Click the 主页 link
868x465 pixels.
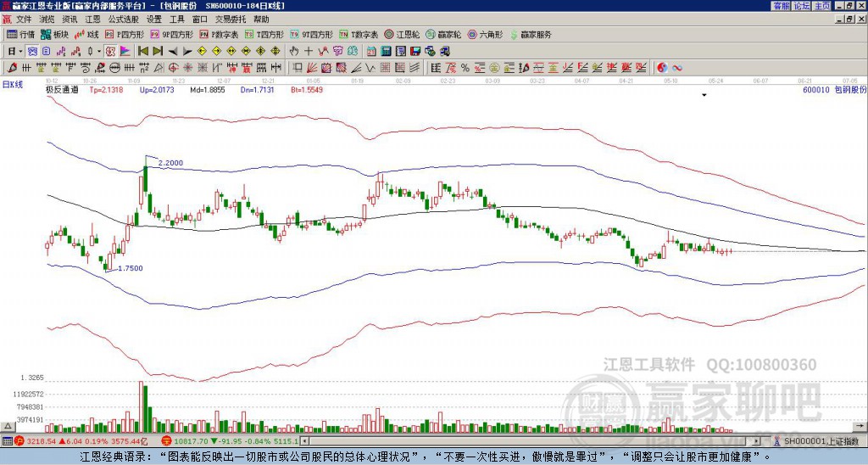tap(822, 6)
